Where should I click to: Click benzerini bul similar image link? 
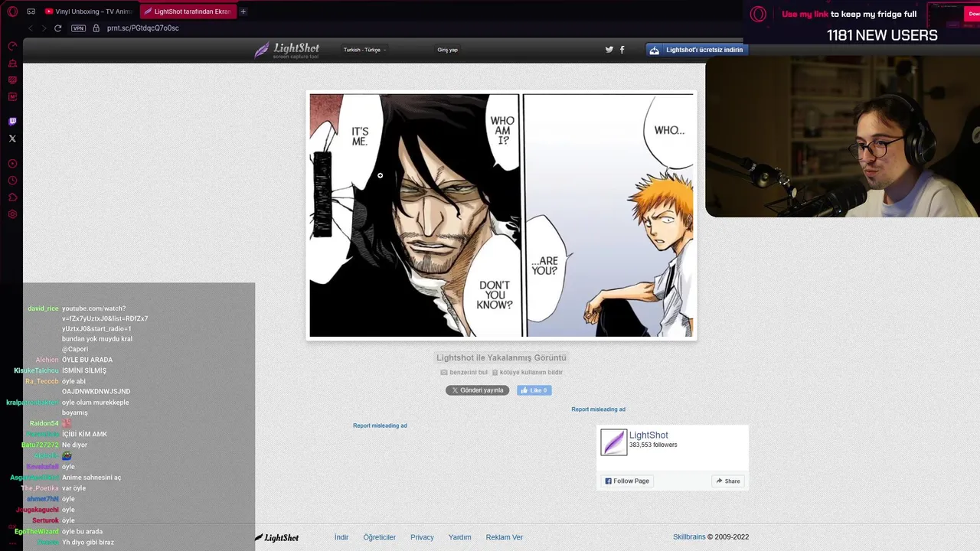(464, 373)
